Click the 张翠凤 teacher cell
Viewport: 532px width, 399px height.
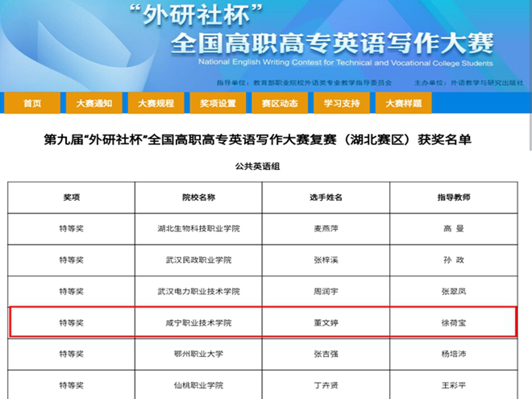pyautogui.click(x=454, y=292)
